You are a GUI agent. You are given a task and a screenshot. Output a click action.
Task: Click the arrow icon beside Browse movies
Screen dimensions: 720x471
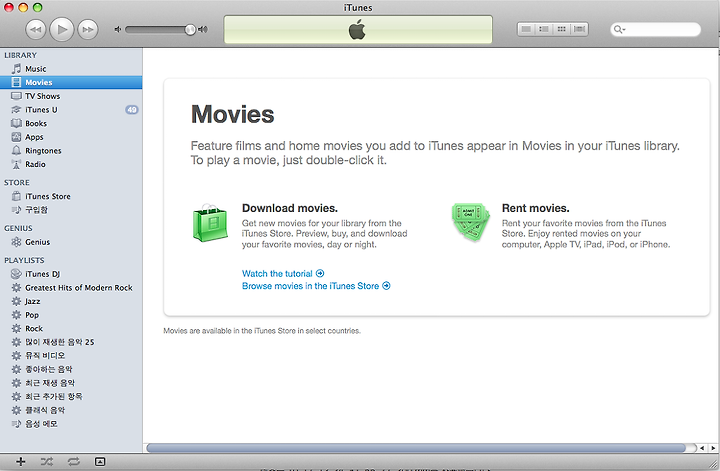pos(387,286)
